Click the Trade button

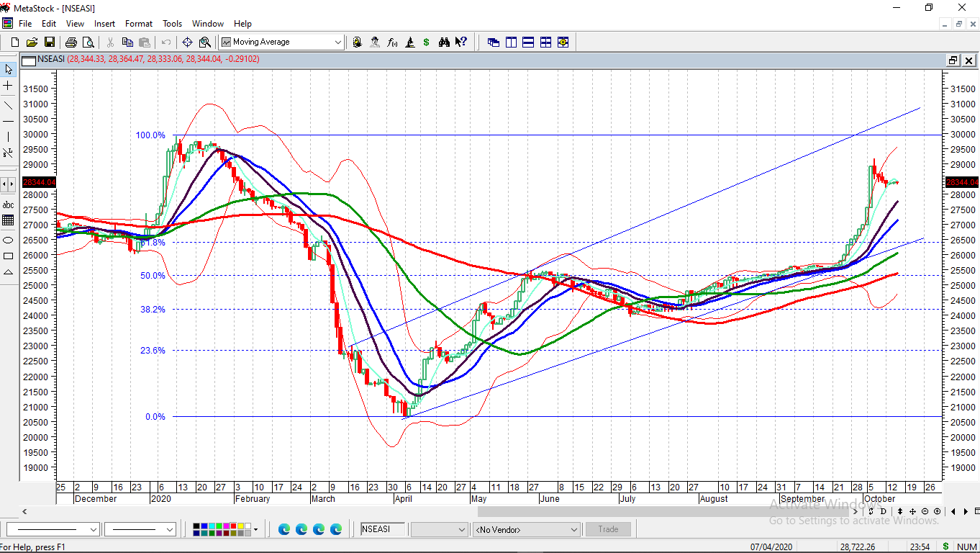point(608,529)
